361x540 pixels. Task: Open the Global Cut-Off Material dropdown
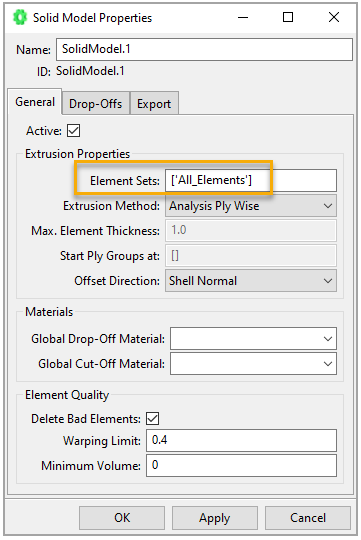253,364
